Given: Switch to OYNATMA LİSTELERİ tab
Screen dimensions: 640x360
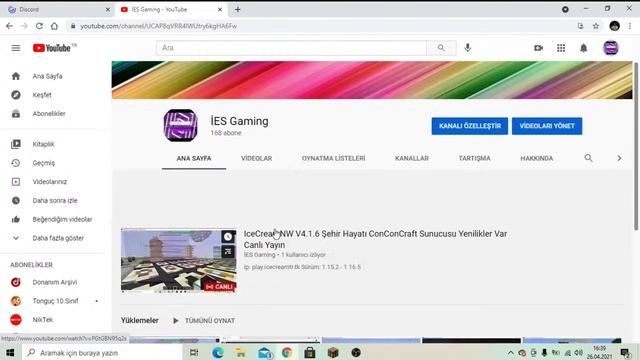Looking at the screenshot, I should (333, 158).
